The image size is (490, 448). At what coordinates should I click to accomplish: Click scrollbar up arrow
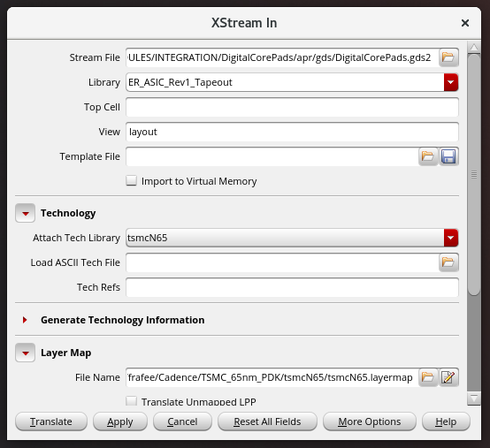(474, 48)
